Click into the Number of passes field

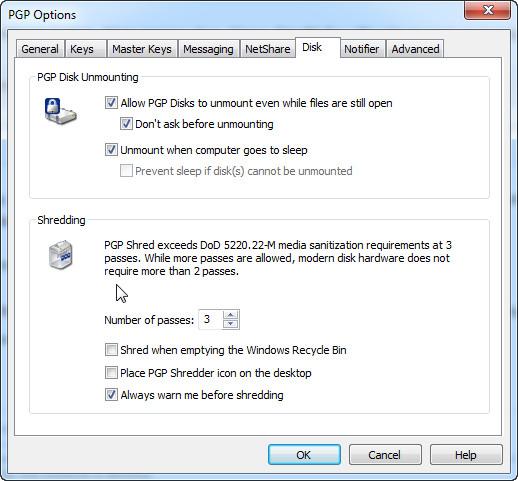pyautogui.click(x=211, y=319)
